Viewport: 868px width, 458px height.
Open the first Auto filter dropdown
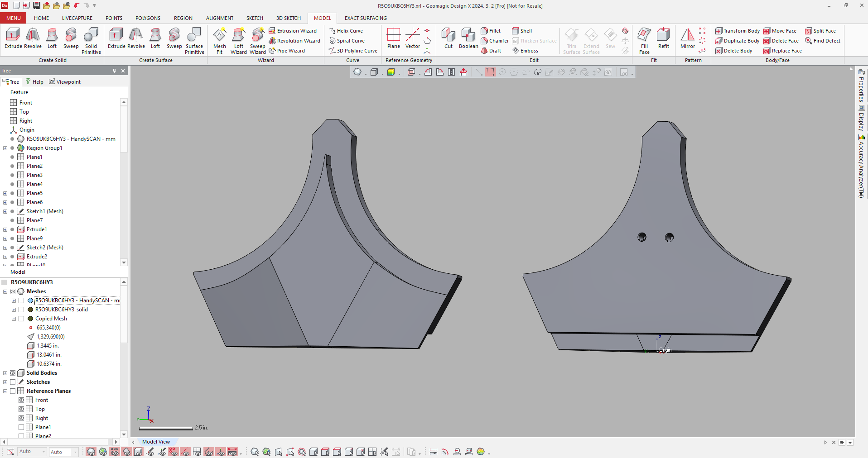(32, 452)
